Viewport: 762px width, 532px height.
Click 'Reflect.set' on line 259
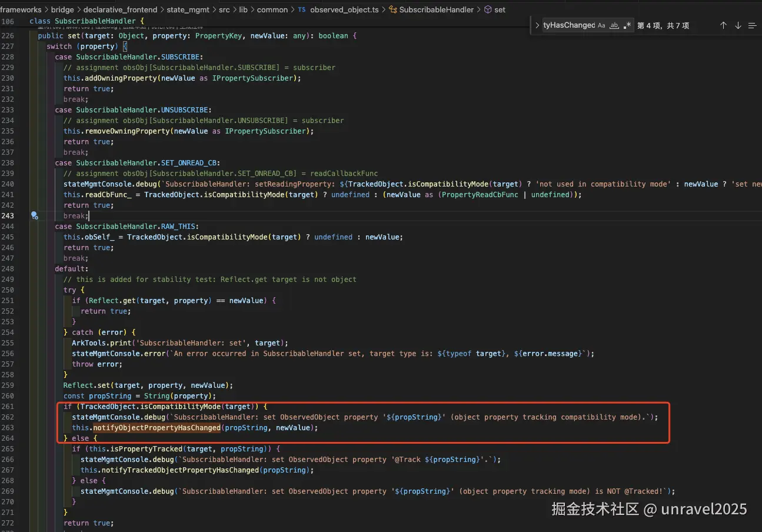point(86,385)
